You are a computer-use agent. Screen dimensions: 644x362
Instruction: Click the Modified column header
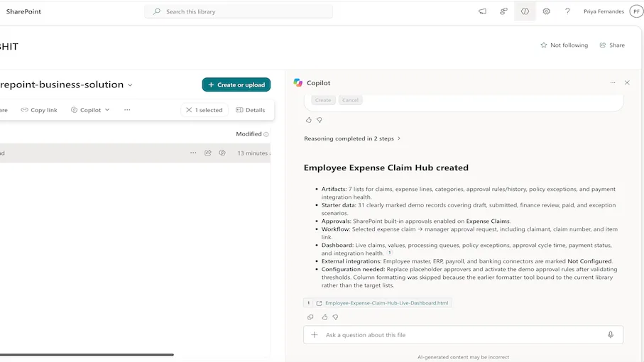click(x=249, y=134)
